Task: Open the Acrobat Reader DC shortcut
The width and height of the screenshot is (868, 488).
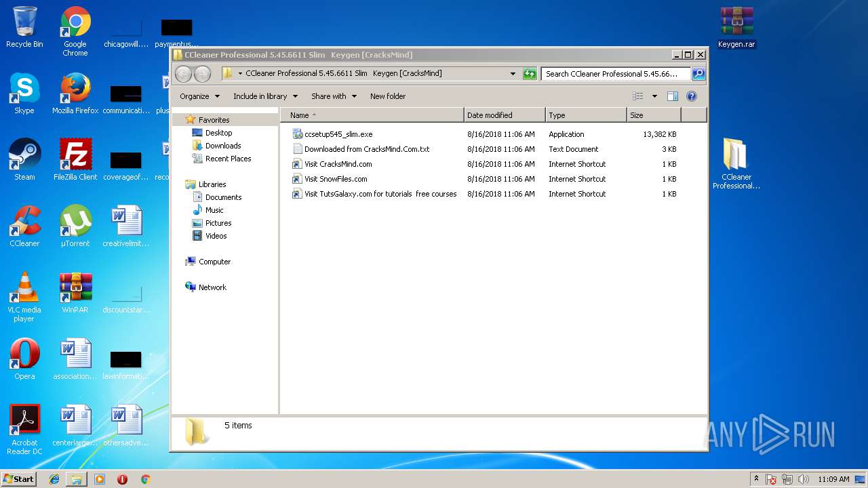Action: click(24, 430)
